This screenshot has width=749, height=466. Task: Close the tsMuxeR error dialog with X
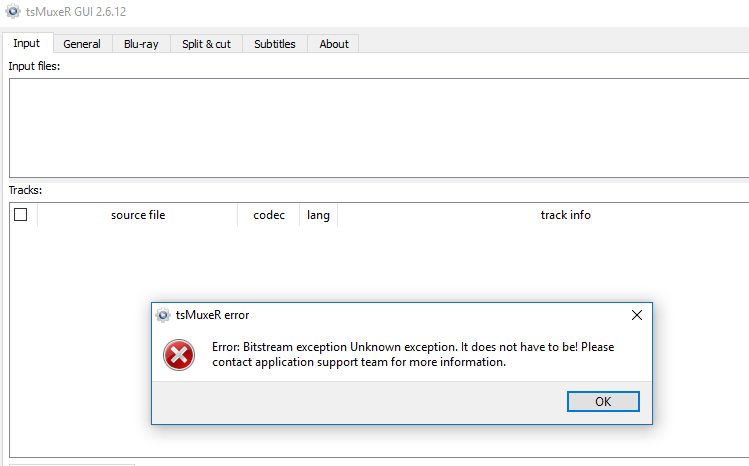click(637, 314)
